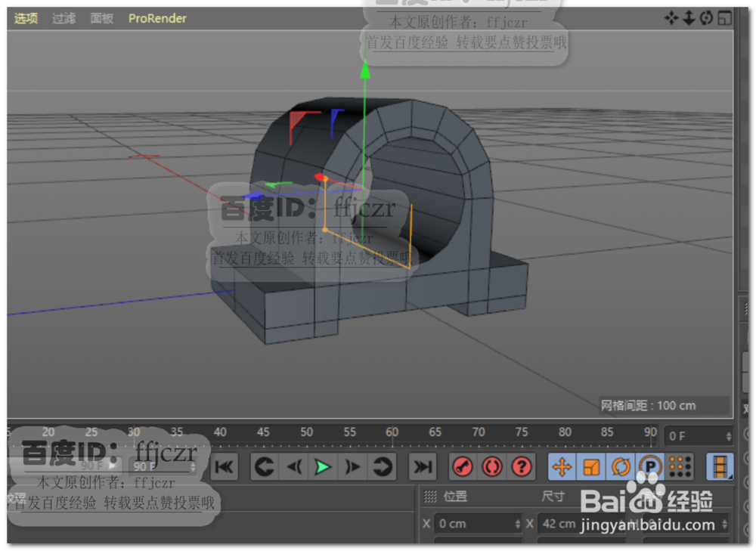Viewport: 756px width, 551px height.
Task: Toggle parameter-level animation recording (P icon)
Action: click(x=650, y=466)
